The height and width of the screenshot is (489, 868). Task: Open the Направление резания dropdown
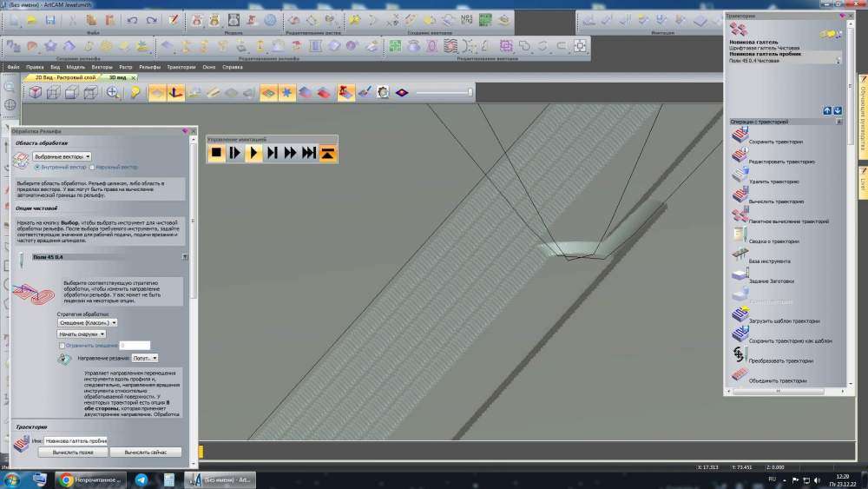click(x=144, y=358)
